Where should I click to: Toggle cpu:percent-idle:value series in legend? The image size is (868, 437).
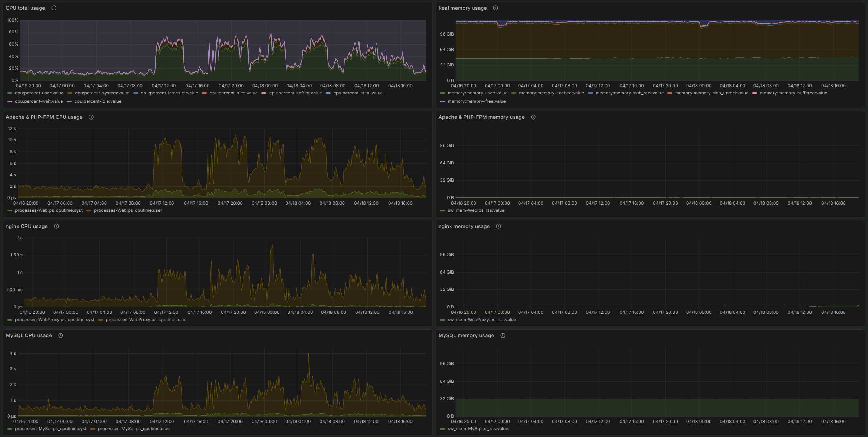point(98,101)
